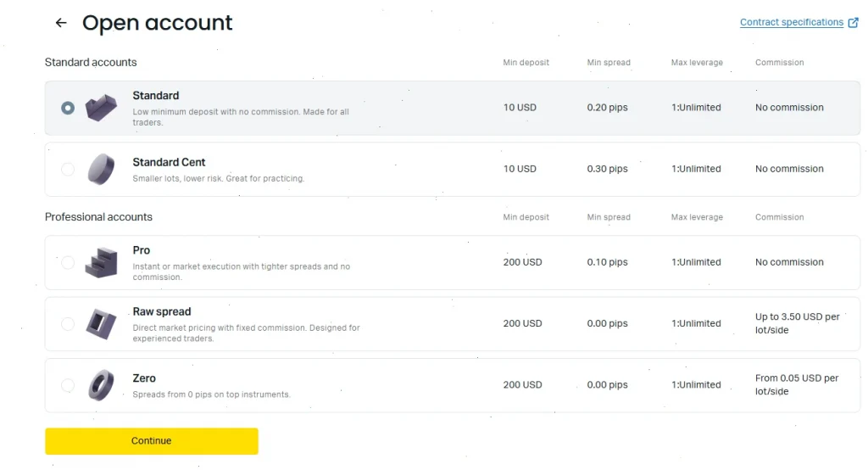Image resolution: width=868 pixels, height=470 pixels.
Task: Click Commission header under Standard accounts
Action: tap(780, 63)
